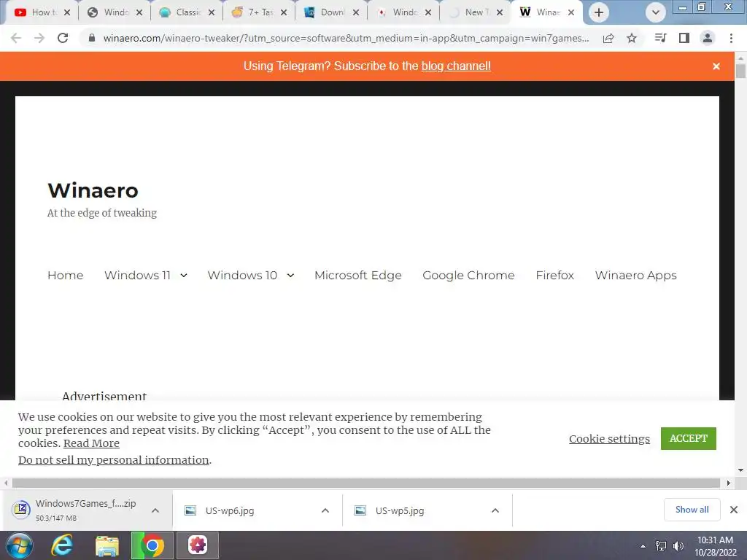Image resolution: width=747 pixels, height=560 pixels.
Task: Open the Microsoft Edge menu item
Action: pyautogui.click(x=357, y=275)
